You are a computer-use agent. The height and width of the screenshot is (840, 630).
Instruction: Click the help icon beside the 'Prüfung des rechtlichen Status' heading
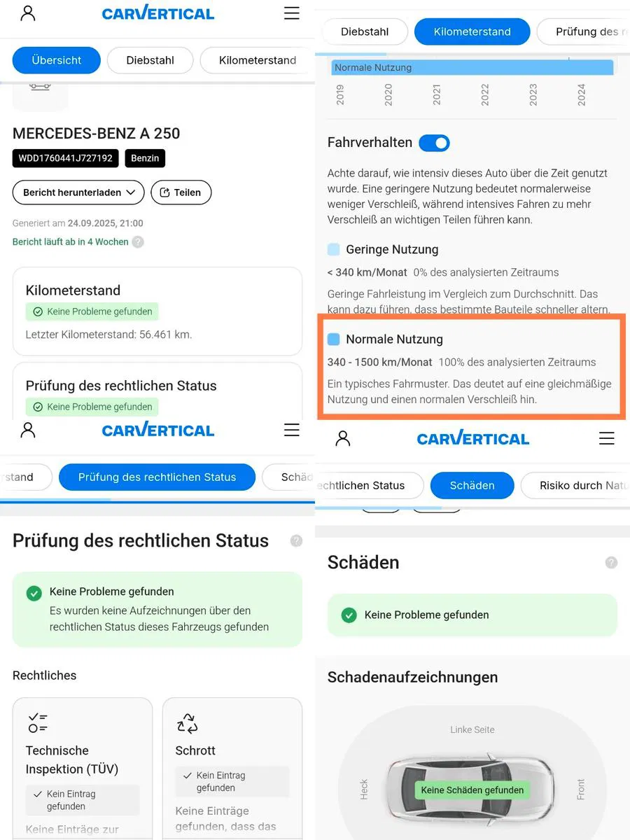tap(296, 540)
